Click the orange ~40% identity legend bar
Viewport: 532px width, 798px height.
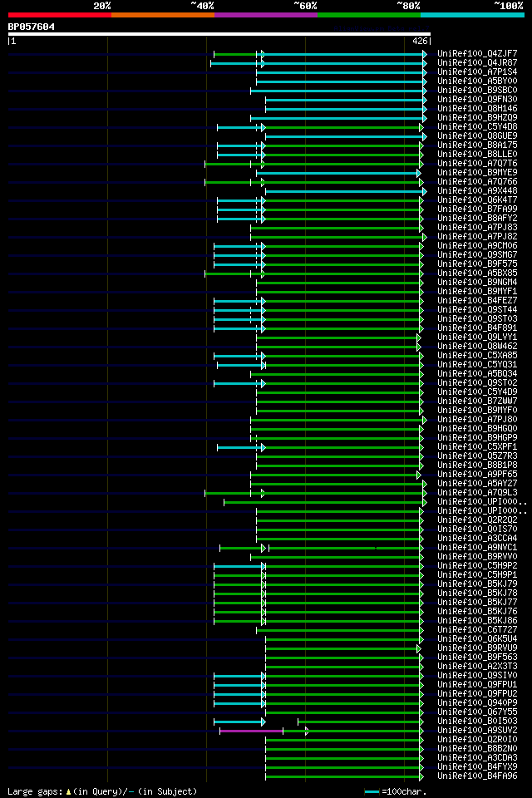163,15
